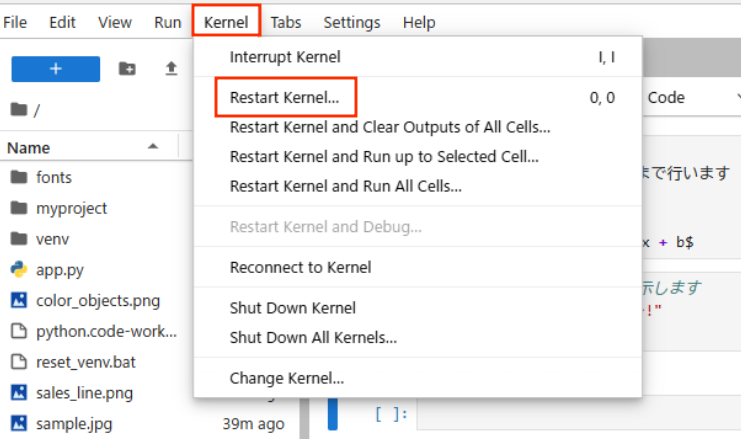Open the Tabs menu

click(x=286, y=22)
